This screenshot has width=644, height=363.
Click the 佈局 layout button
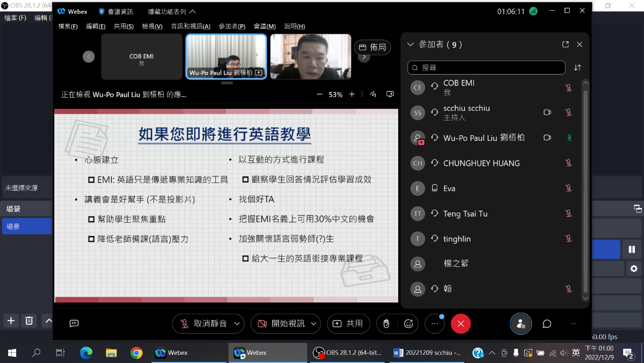[372, 47]
